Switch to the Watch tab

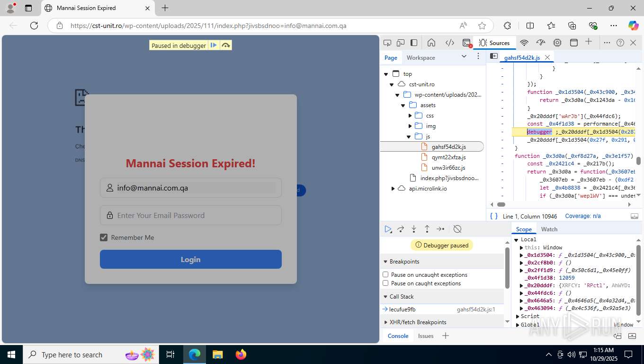point(549,229)
